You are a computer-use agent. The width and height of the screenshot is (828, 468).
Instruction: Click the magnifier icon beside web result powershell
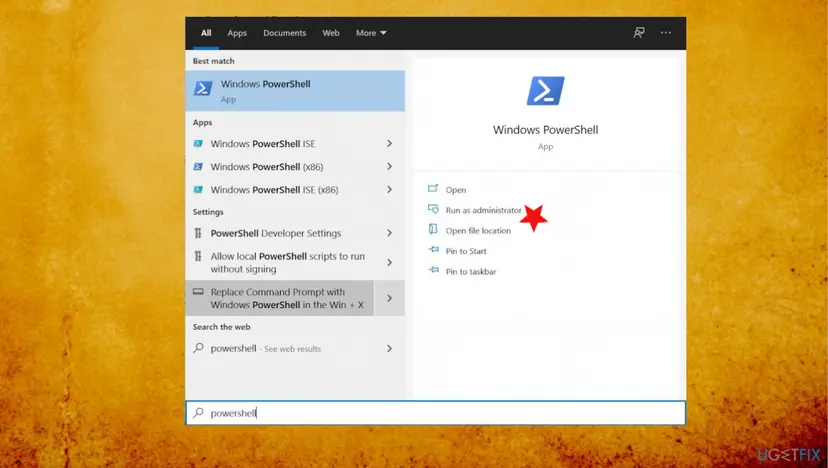click(198, 348)
